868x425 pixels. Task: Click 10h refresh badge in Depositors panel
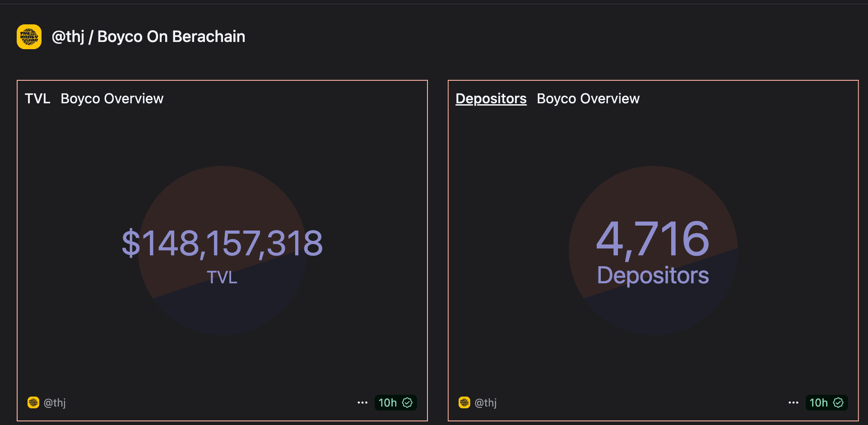826,402
